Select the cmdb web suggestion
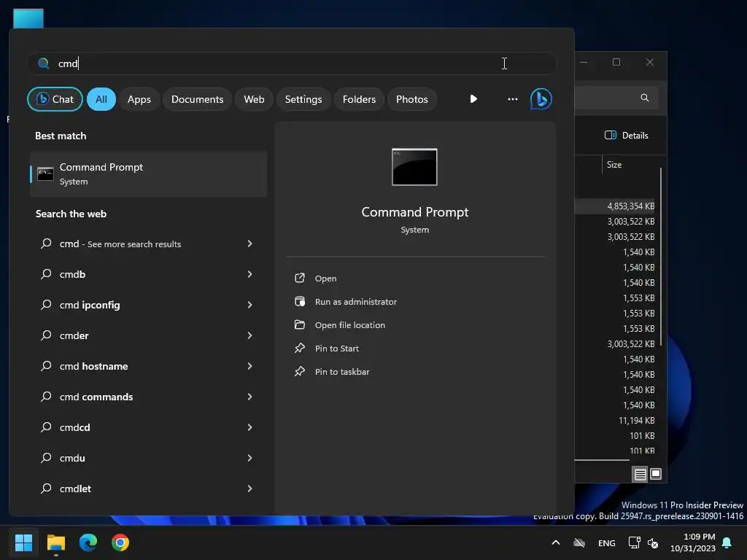Screen dimensions: 747x560 [148, 274]
